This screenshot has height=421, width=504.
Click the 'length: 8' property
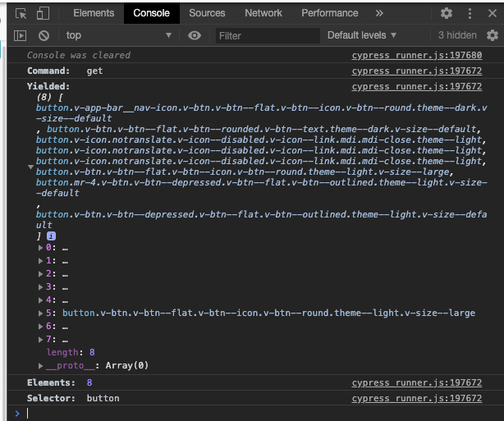pos(71,353)
